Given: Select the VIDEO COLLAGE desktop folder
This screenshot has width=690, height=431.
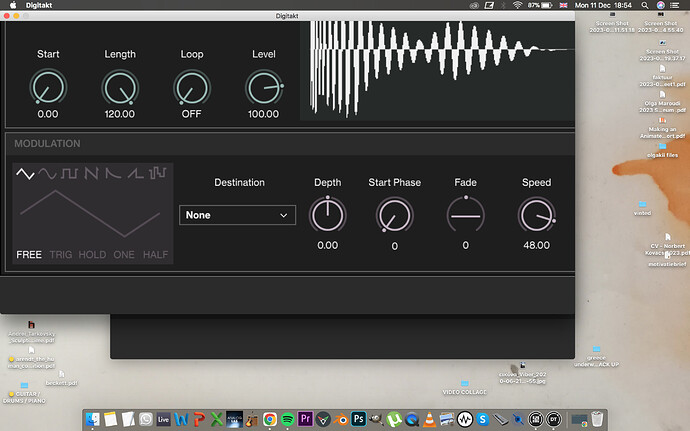Looking at the screenshot, I should 465,388.
